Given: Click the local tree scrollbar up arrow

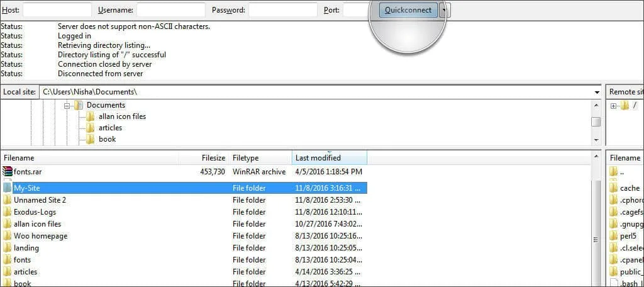Looking at the screenshot, I should pos(596,105).
